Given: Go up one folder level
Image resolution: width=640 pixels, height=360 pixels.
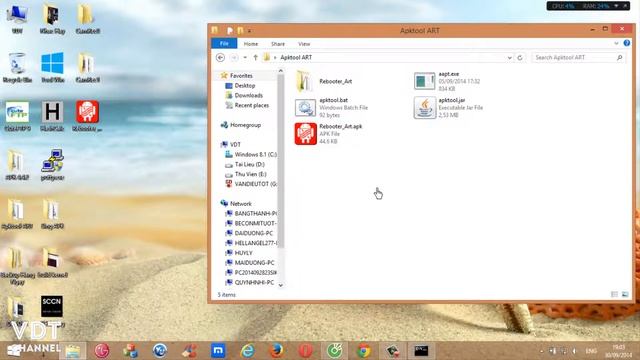Looking at the screenshot, I should (256, 58).
